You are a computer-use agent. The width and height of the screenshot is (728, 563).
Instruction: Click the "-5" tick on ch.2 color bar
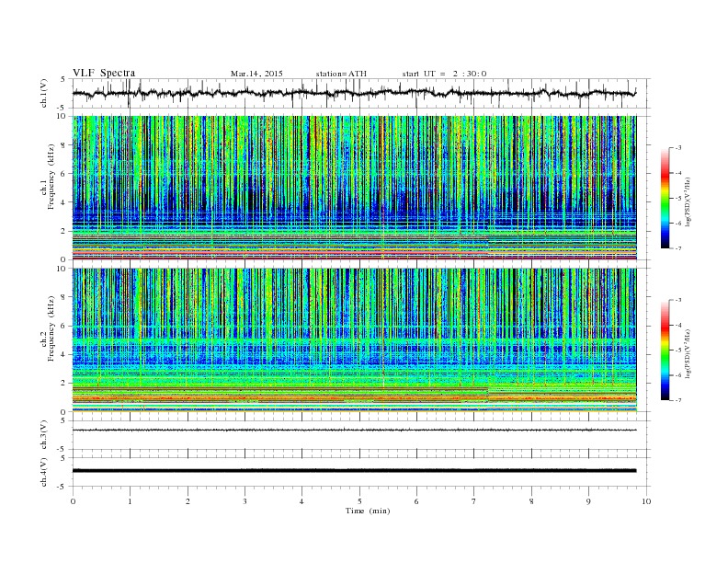click(x=677, y=350)
